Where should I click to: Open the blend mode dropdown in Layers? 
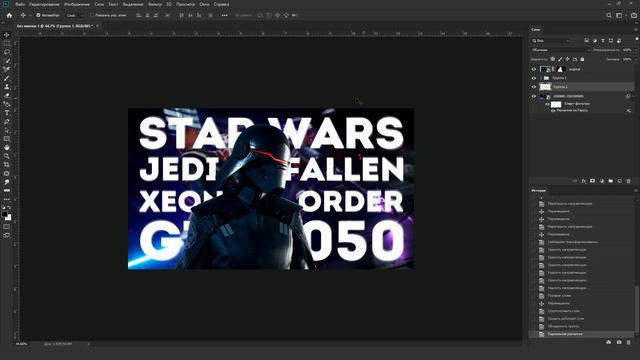(x=561, y=50)
